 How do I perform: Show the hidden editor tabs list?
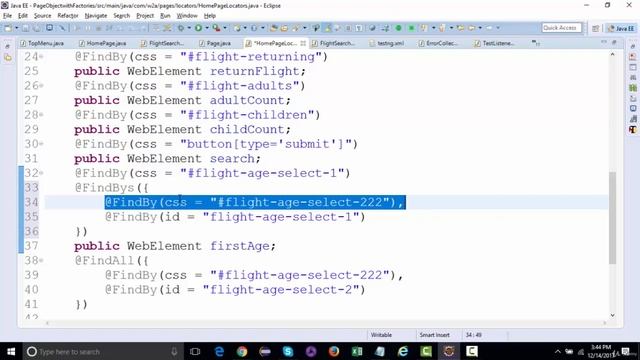[536, 43]
